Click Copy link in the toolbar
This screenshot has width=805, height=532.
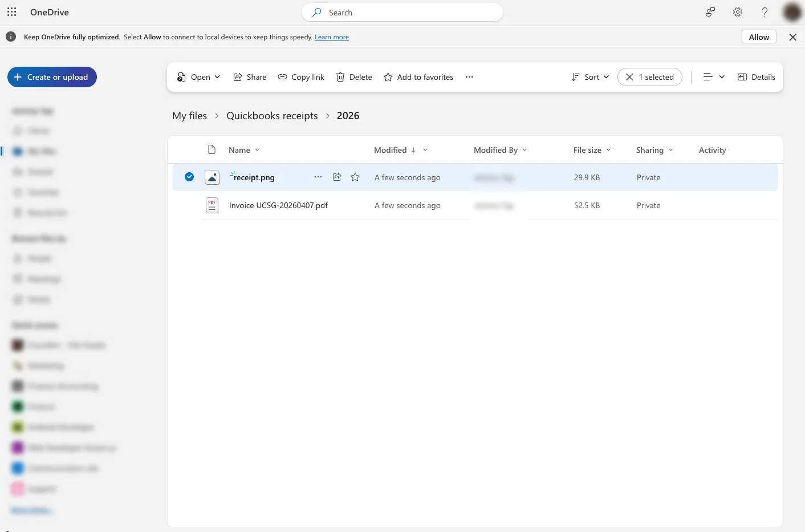pyautogui.click(x=301, y=77)
